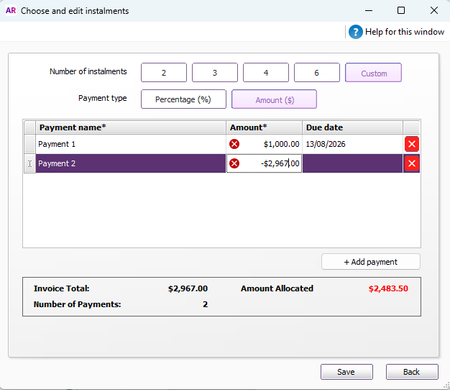450x390 pixels.
Task: Click the Payment name column header
Action: point(131,128)
